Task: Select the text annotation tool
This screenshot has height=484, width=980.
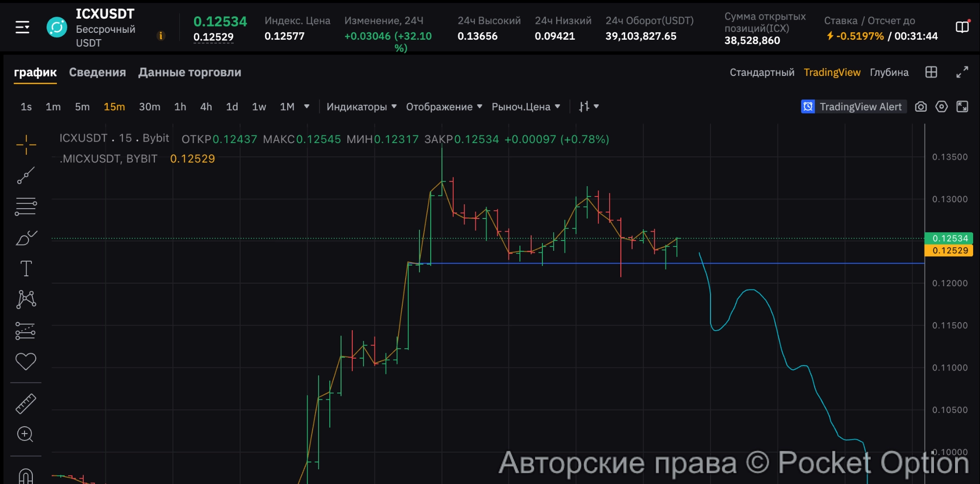Action: click(x=26, y=268)
